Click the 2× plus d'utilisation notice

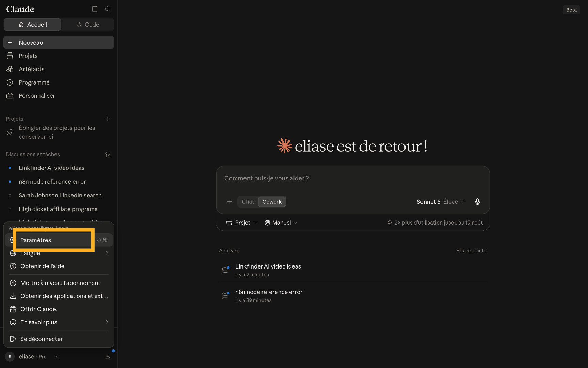click(x=435, y=223)
